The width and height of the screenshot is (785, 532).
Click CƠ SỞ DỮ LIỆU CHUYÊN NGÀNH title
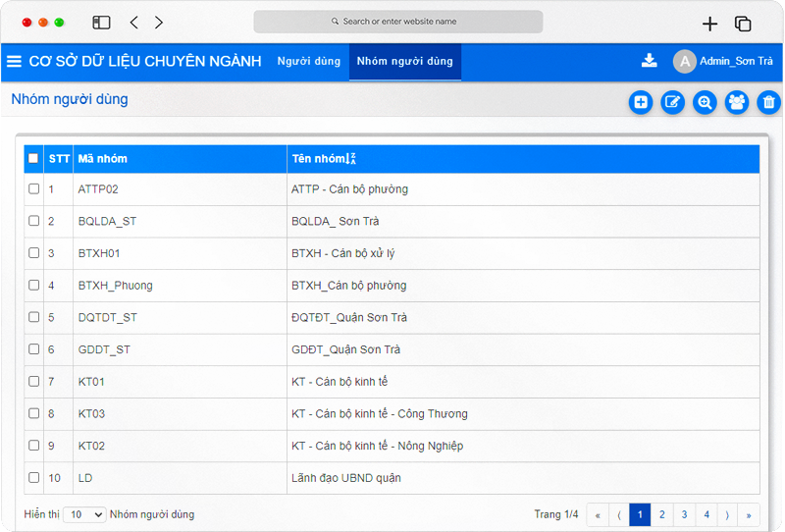(x=145, y=61)
